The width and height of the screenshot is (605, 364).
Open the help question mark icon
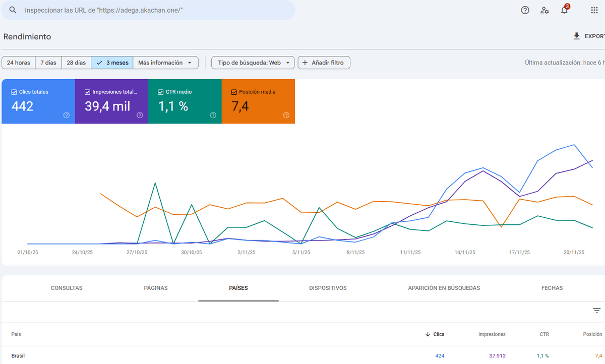point(525,10)
